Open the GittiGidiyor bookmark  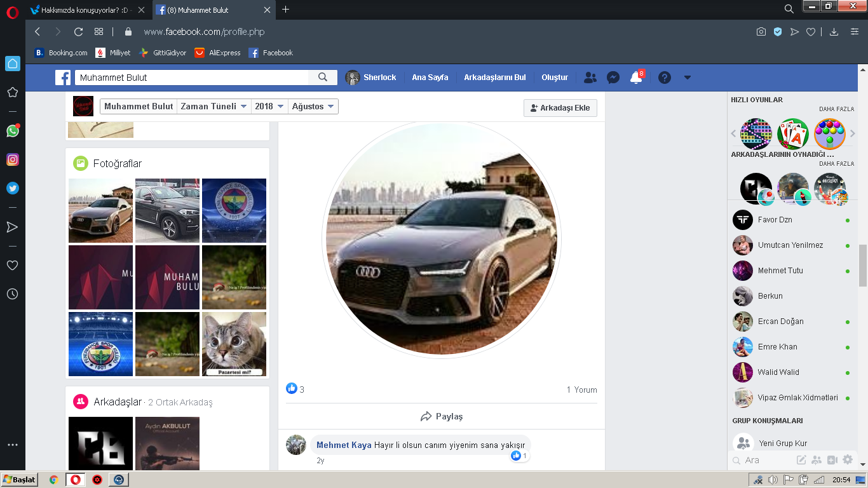pyautogui.click(x=163, y=53)
